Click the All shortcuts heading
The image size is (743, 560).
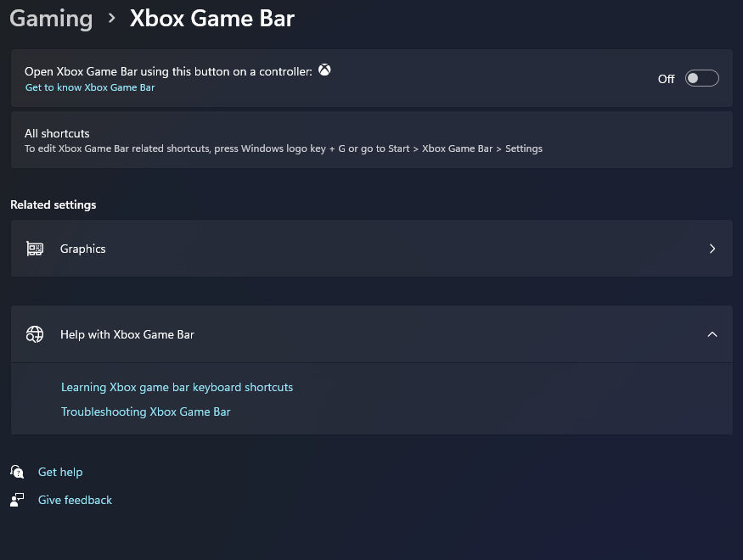click(57, 133)
